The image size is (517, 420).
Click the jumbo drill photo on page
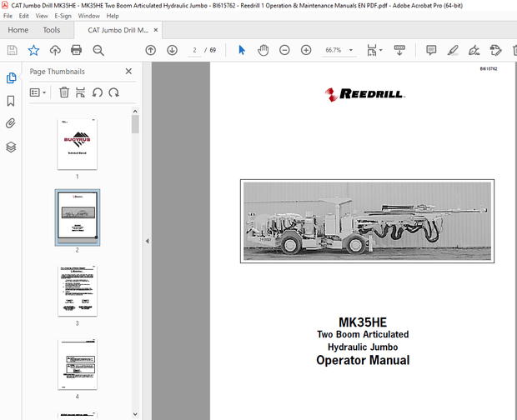pos(367,221)
